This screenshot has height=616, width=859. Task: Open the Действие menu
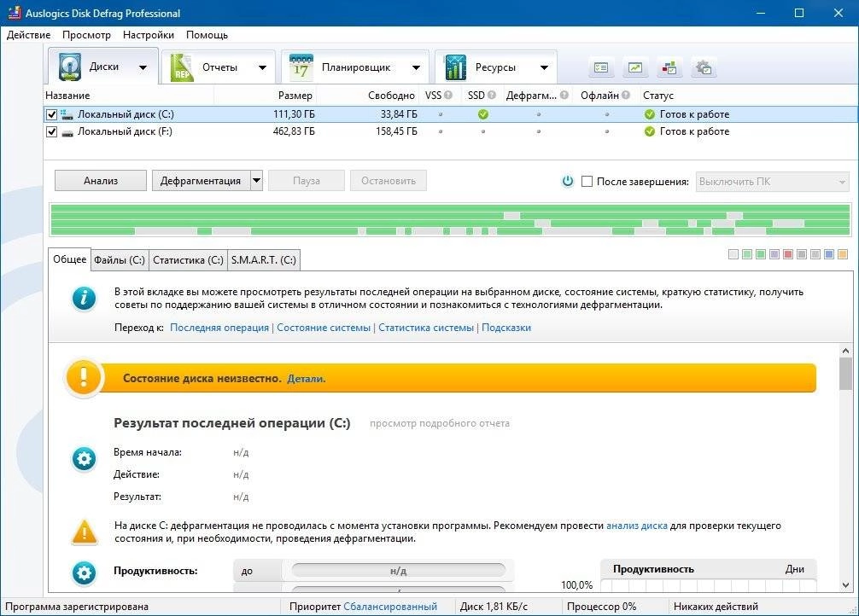[28, 34]
